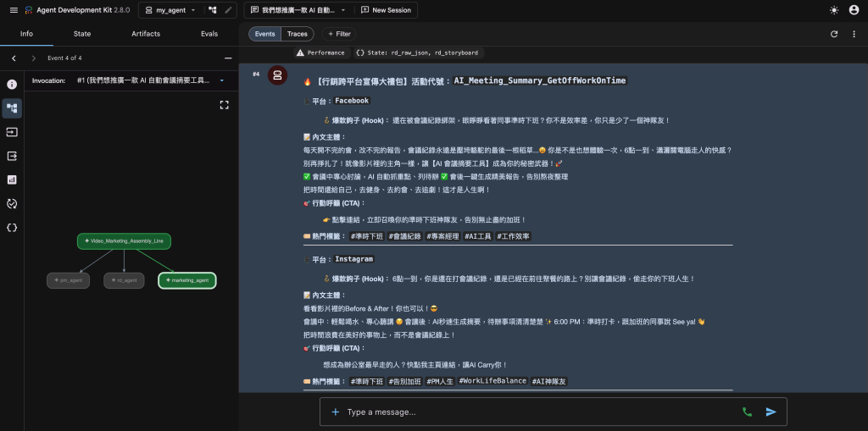Open the three-dot more options menu
The image size is (868, 431).
[x=854, y=34]
